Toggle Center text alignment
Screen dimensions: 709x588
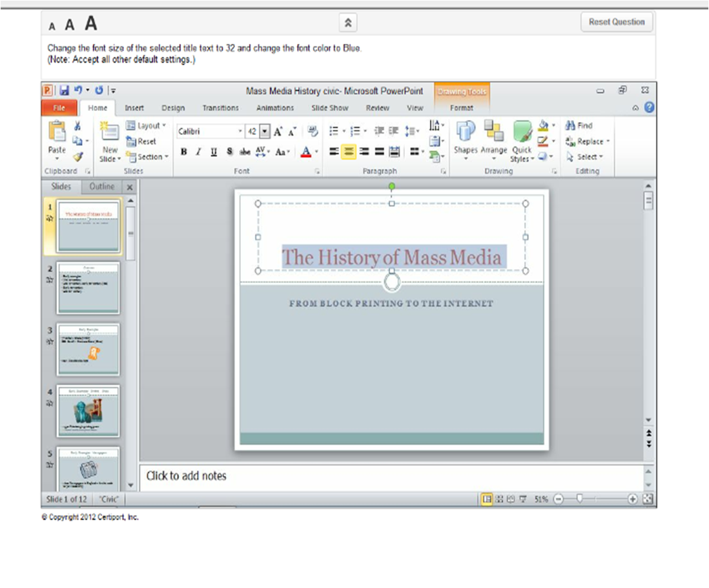(349, 152)
